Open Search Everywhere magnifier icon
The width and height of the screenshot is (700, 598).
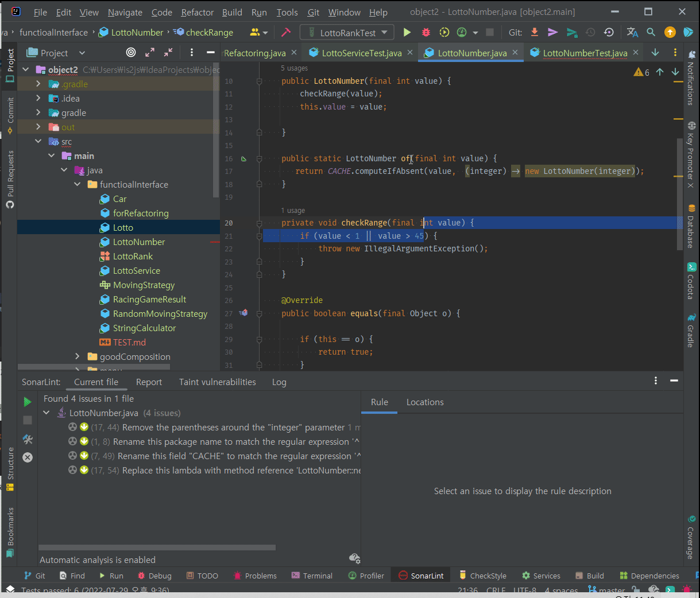[651, 33]
